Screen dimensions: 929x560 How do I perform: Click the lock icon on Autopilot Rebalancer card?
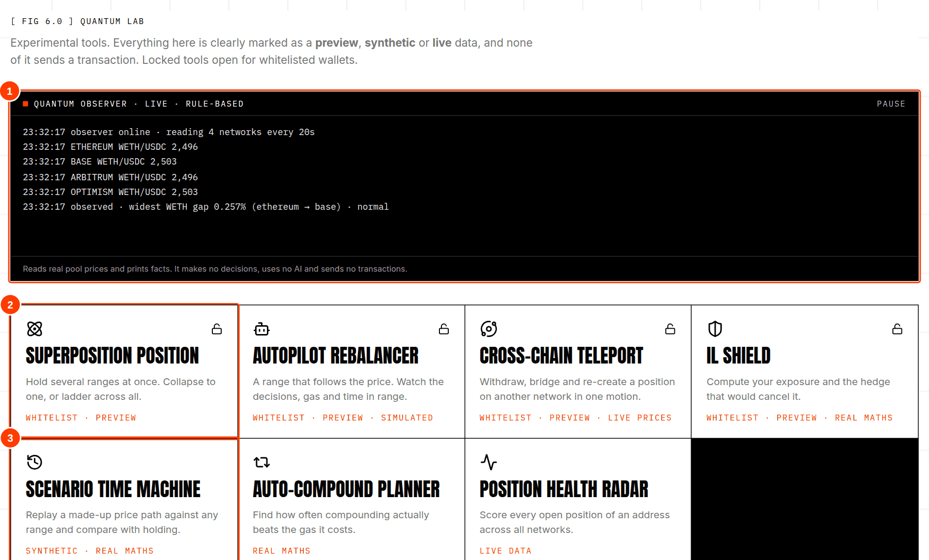click(444, 329)
